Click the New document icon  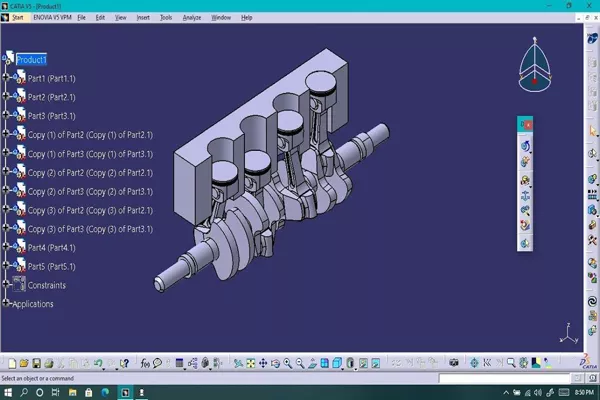point(12,363)
